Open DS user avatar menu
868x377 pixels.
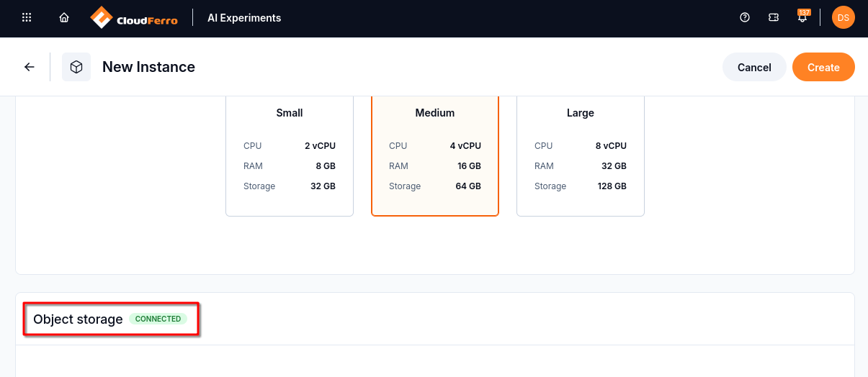[x=844, y=18]
